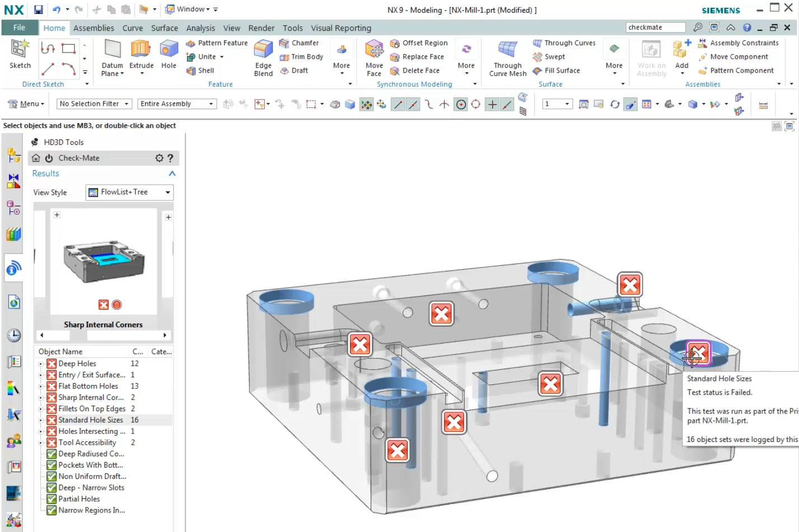
Task: Toggle the snap to end point option
Action: pyautogui.click(x=398, y=105)
